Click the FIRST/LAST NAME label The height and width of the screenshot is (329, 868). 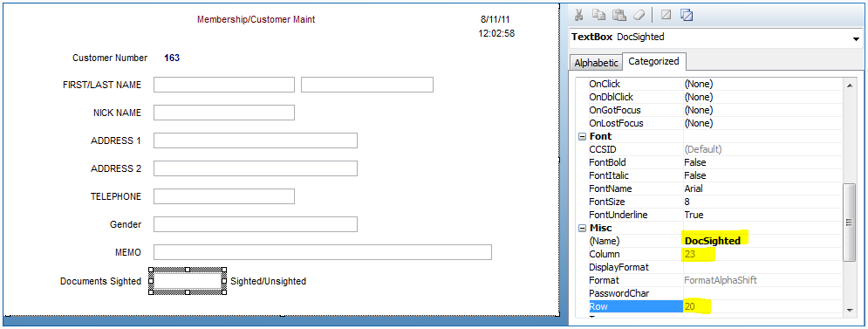tap(102, 85)
